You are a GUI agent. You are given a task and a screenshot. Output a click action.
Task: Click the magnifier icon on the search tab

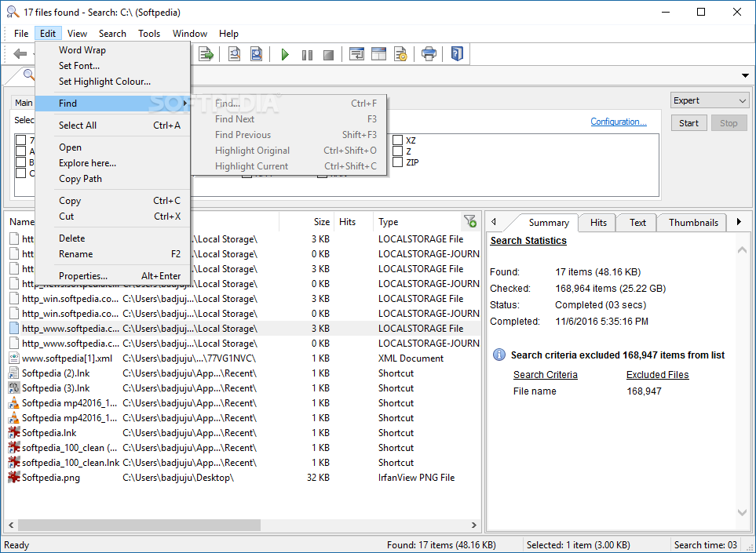click(x=29, y=75)
